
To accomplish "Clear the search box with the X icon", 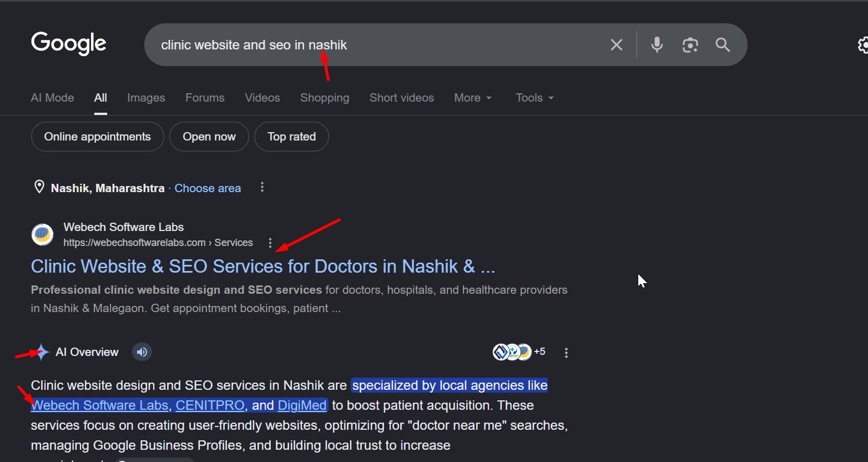I will (617, 45).
